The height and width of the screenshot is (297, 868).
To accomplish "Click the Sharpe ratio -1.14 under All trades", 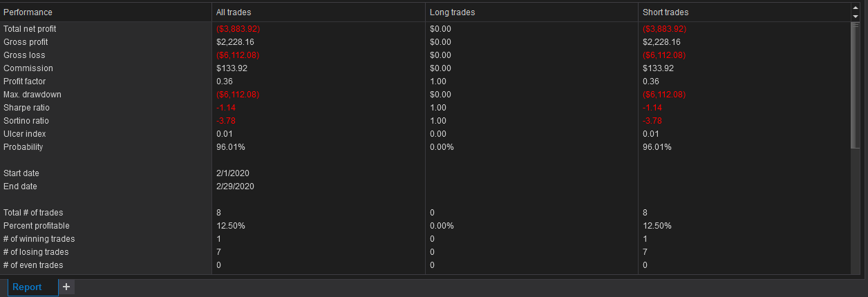I will click(x=226, y=108).
